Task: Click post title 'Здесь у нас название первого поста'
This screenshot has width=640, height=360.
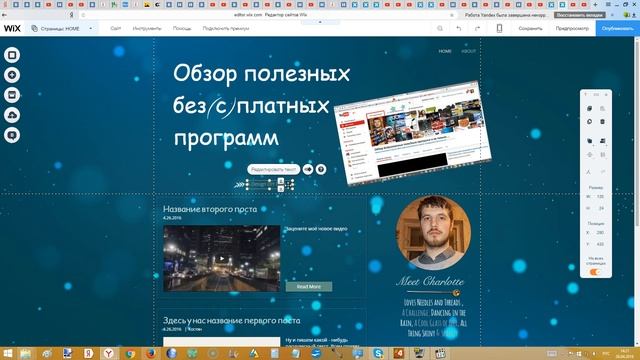Action: click(x=231, y=320)
